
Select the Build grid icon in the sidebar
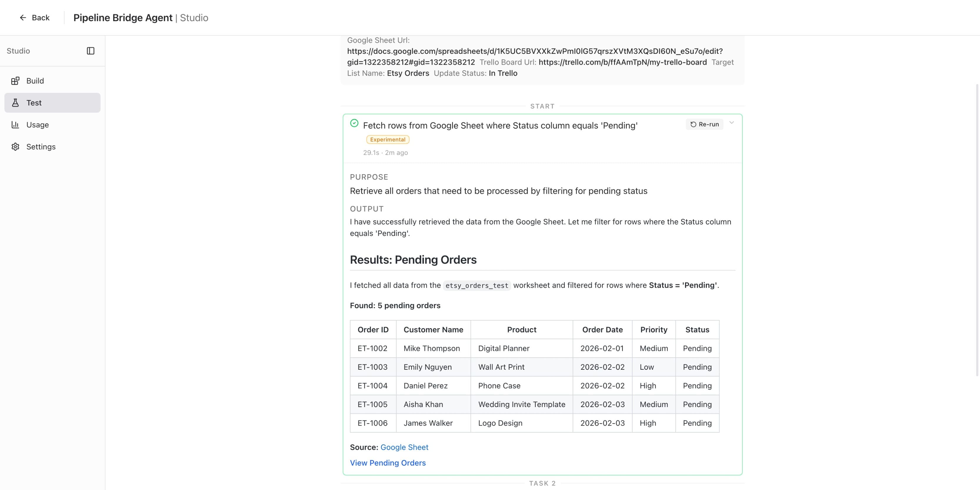[16, 81]
